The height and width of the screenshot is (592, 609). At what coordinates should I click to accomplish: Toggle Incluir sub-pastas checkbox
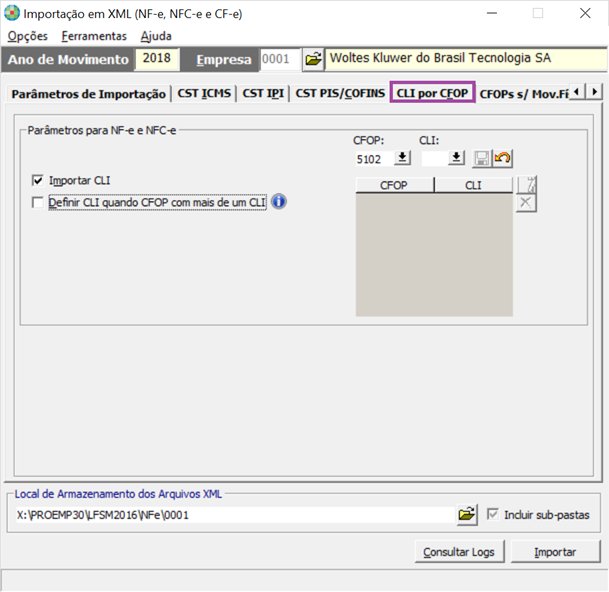[x=492, y=514]
